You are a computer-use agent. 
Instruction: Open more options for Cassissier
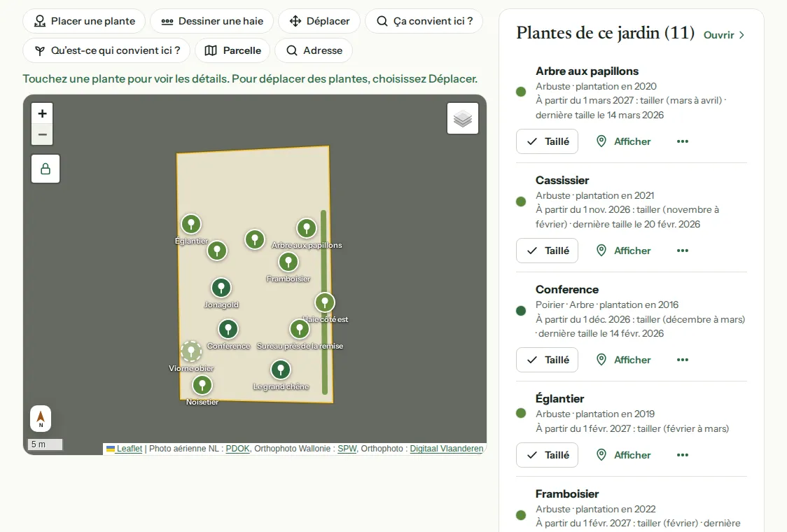click(683, 251)
